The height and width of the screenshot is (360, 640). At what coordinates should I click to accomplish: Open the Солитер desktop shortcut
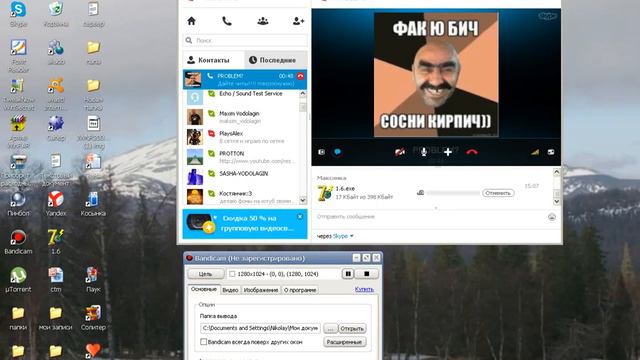coord(93,318)
